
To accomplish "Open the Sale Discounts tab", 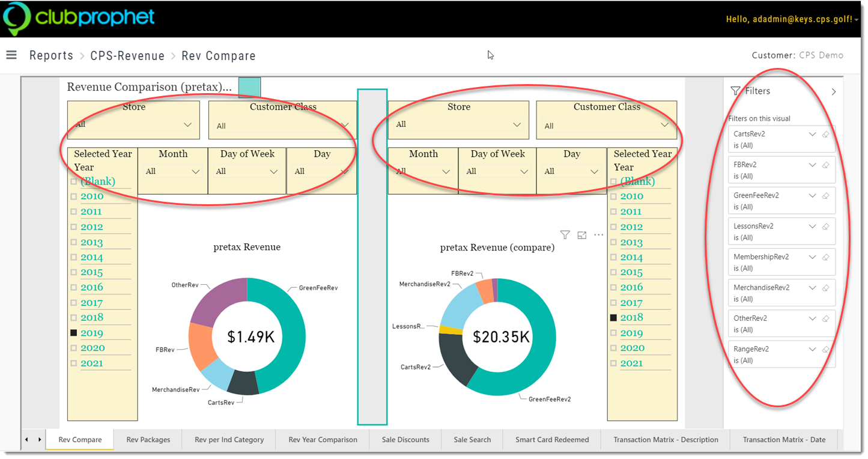I will tap(405, 440).
